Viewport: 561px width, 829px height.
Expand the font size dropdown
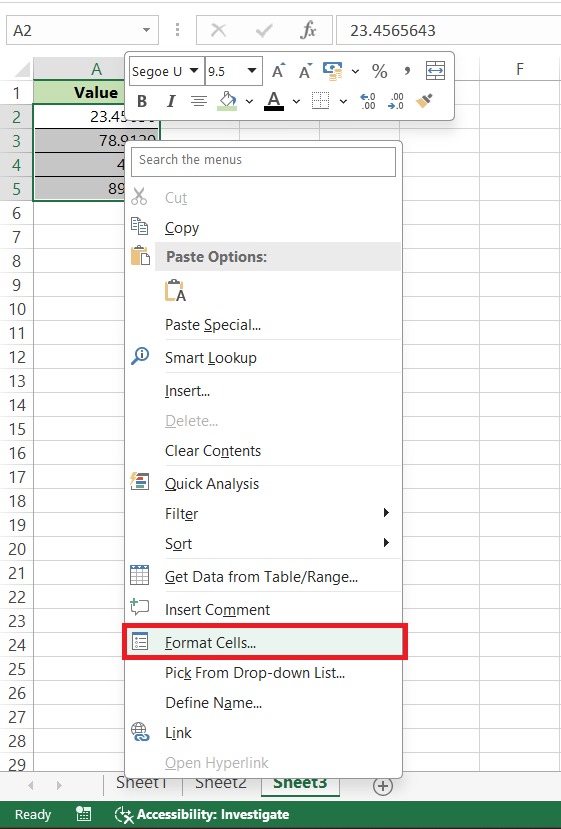pos(252,71)
